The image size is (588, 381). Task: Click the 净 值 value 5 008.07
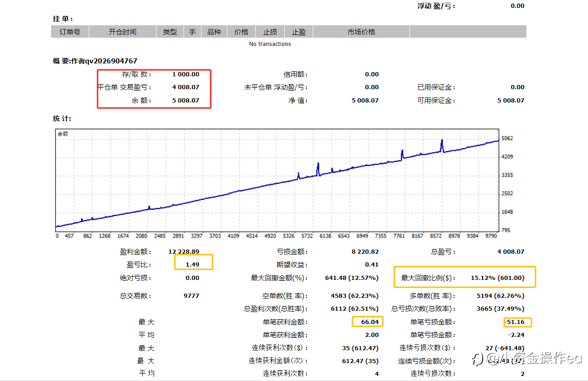[x=365, y=100]
